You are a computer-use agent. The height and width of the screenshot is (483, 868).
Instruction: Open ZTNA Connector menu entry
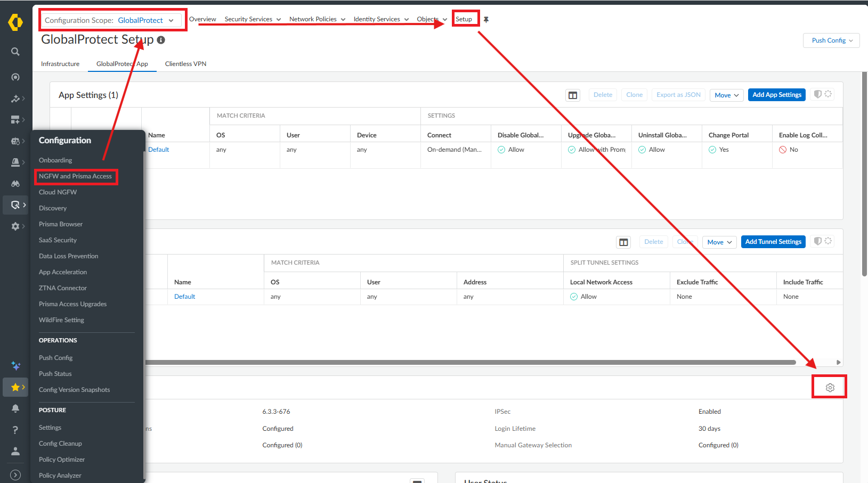[x=63, y=288]
